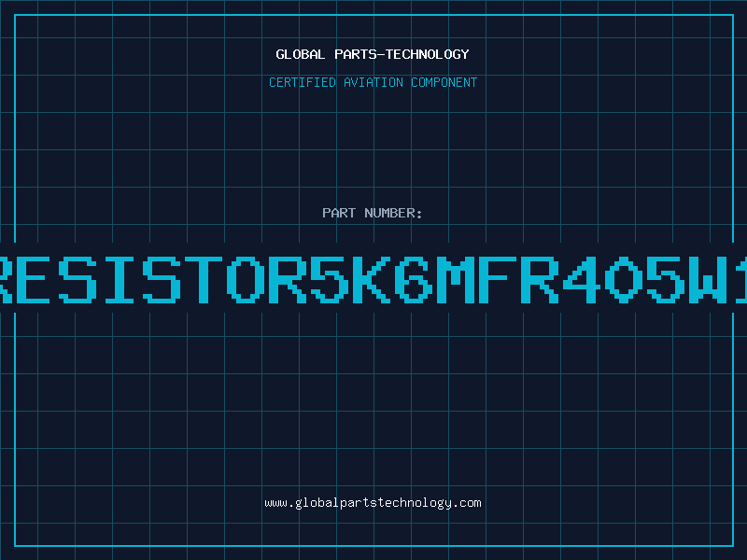747x560 pixels.
Task: Click the word TECHNOLOGY in the title
Action: pyautogui.click(x=428, y=54)
